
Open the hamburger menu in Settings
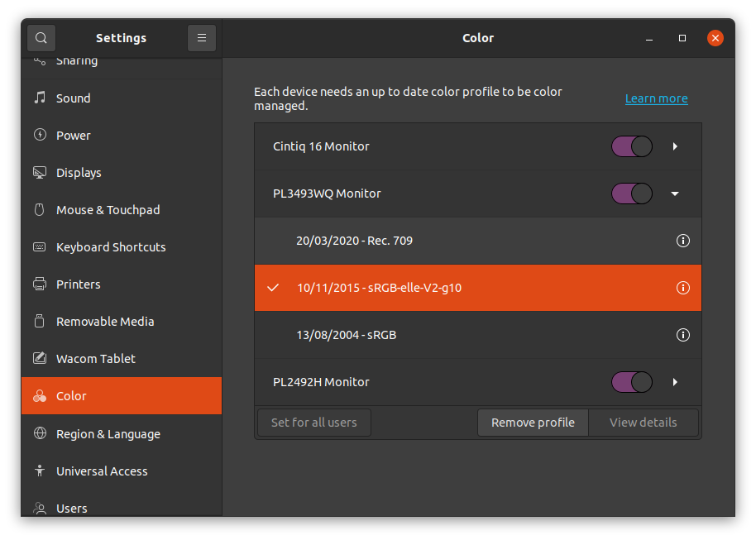(x=202, y=37)
